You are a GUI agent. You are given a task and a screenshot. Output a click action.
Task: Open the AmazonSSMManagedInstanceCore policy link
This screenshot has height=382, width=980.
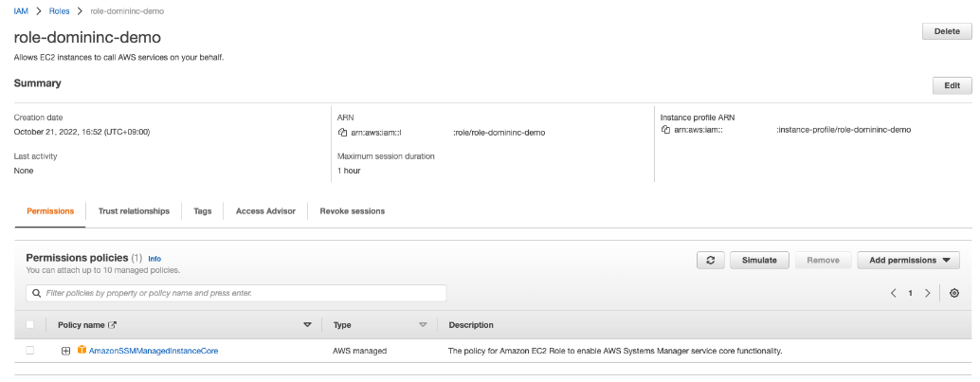[x=154, y=351]
